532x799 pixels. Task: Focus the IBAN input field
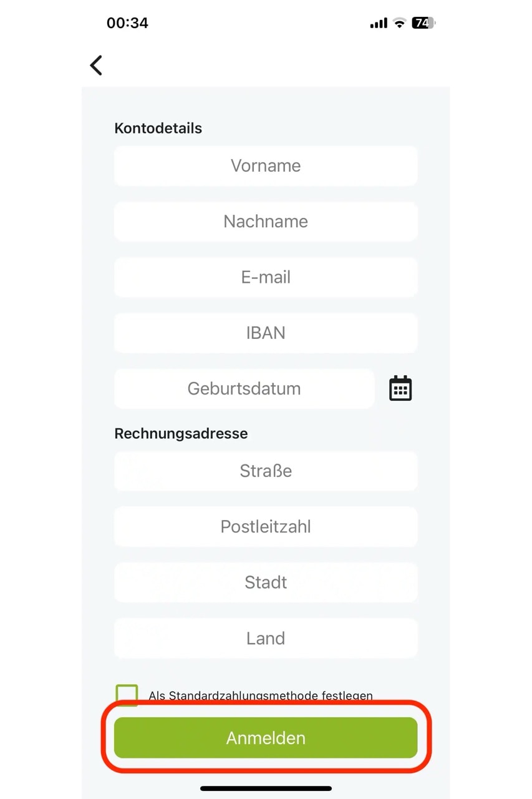[266, 333]
